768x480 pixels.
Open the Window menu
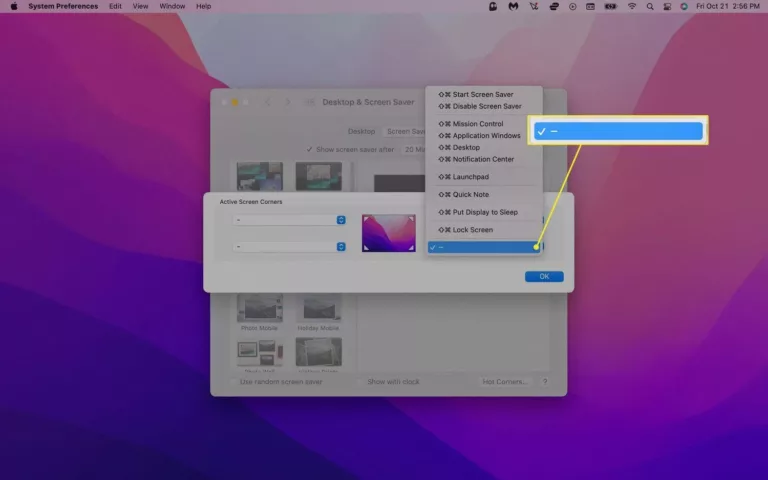172,6
